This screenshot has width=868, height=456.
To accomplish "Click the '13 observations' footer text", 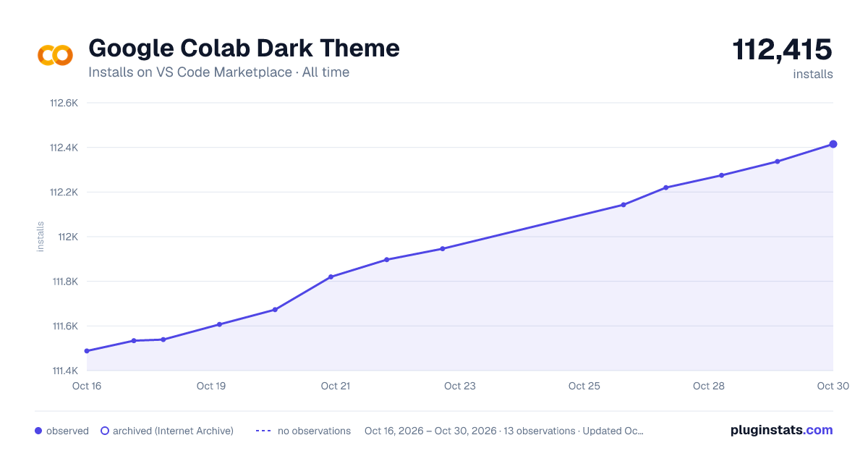I will pyautogui.click(x=539, y=431).
